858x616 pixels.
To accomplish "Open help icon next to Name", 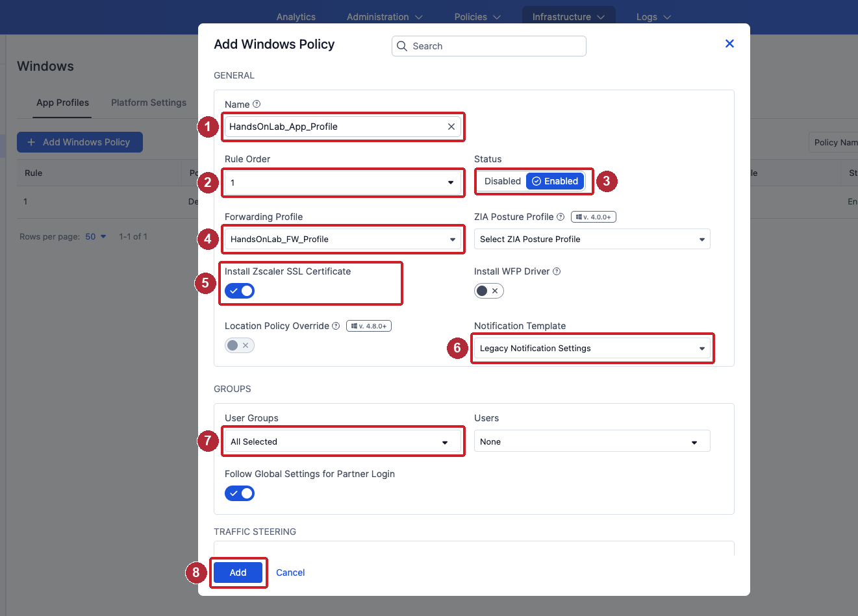I will point(257,104).
